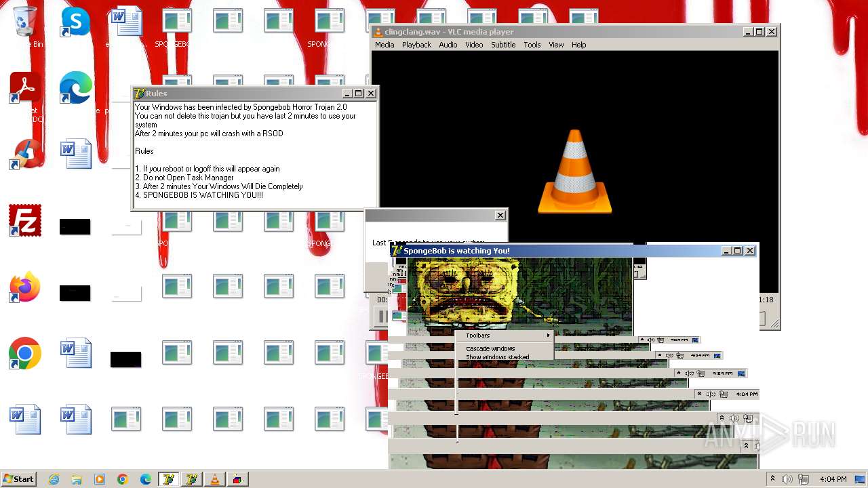The height and width of the screenshot is (488, 868).
Task: Select the black thumbnail beside Firefox icon
Action: (x=75, y=293)
